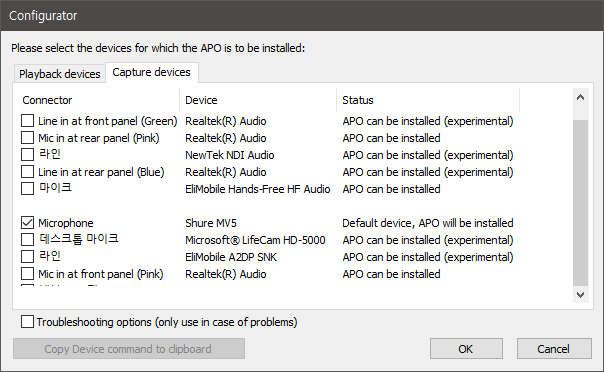The width and height of the screenshot is (604, 372).
Task: Click 'Line in at front panel (Green)' label
Action: coord(107,121)
